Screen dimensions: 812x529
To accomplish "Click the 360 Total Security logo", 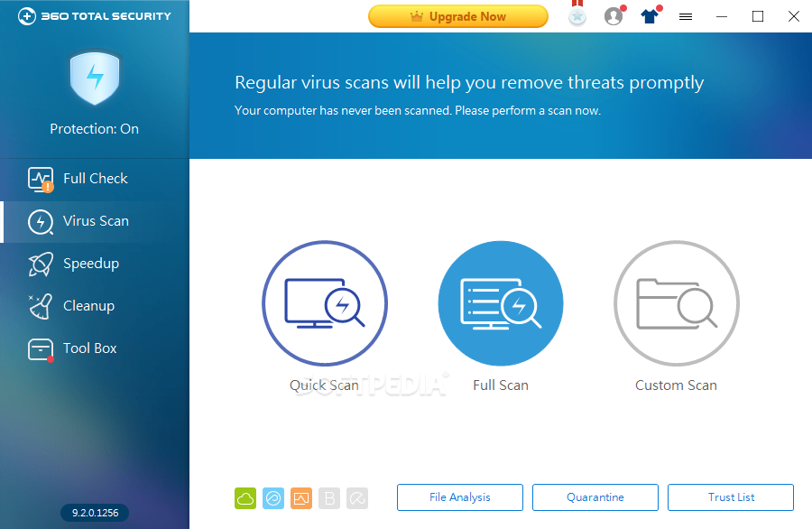I will click(x=94, y=16).
